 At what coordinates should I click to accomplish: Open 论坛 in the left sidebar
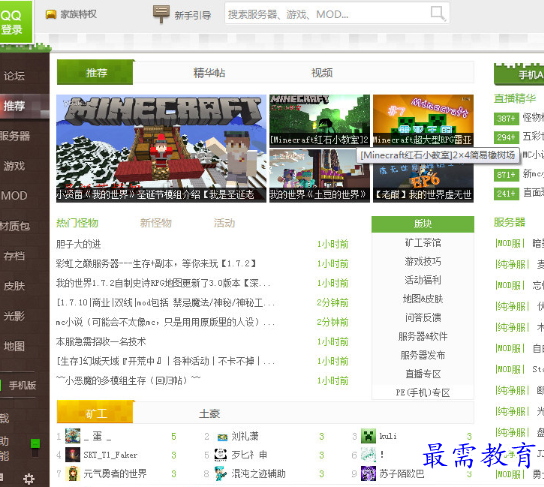pos(14,76)
